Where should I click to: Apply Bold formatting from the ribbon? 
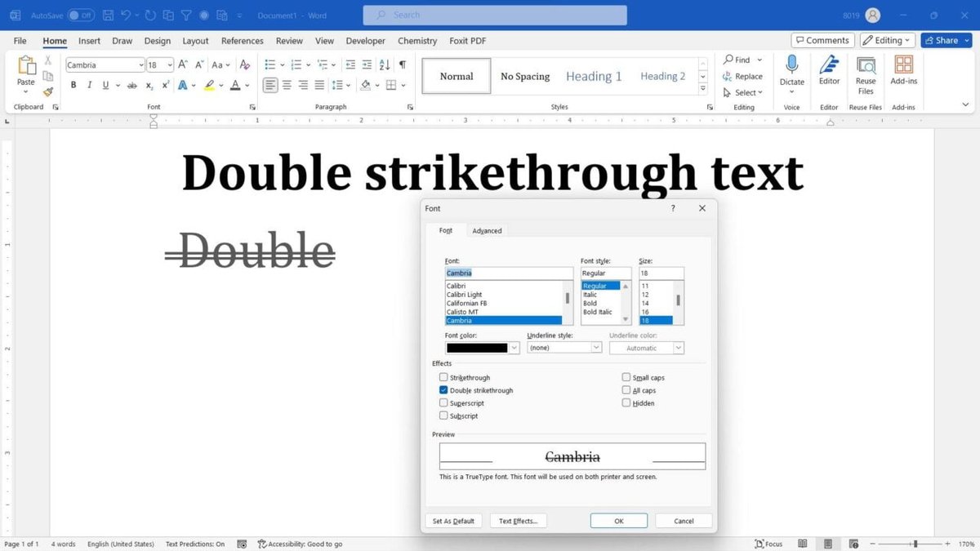pyautogui.click(x=73, y=84)
